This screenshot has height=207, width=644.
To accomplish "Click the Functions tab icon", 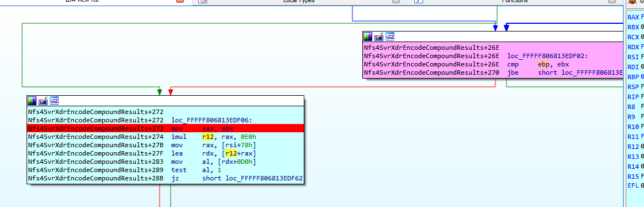I will [x=418, y=1].
